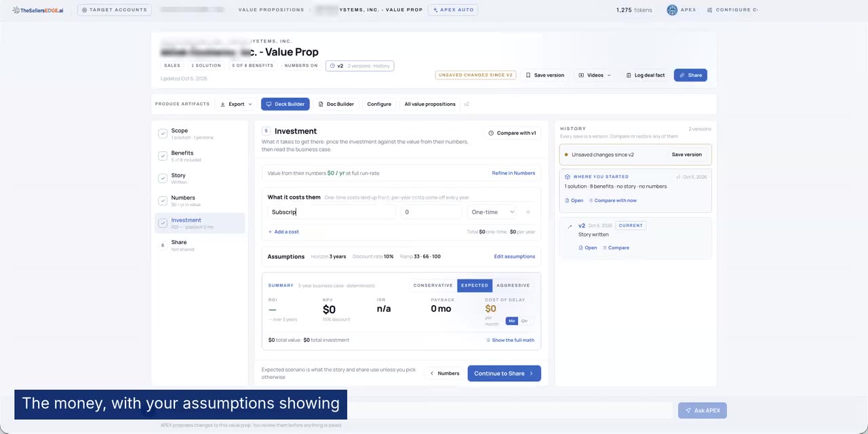Image resolution: width=868 pixels, height=434 pixels.
Task: Check the 1,275 tokens counter
Action: (634, 10)
